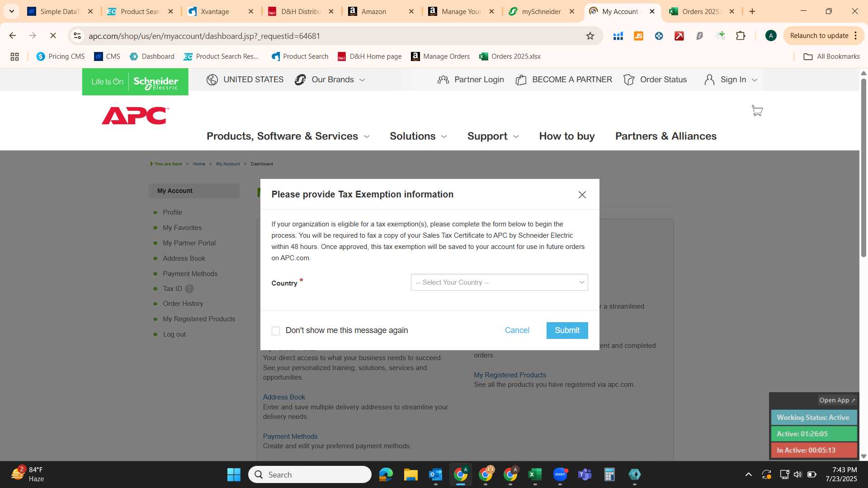Click the Schneider Electric Life Is On logo
This screenshot has height=488, width=868.
pyautogui.click(x=135, y=82)
